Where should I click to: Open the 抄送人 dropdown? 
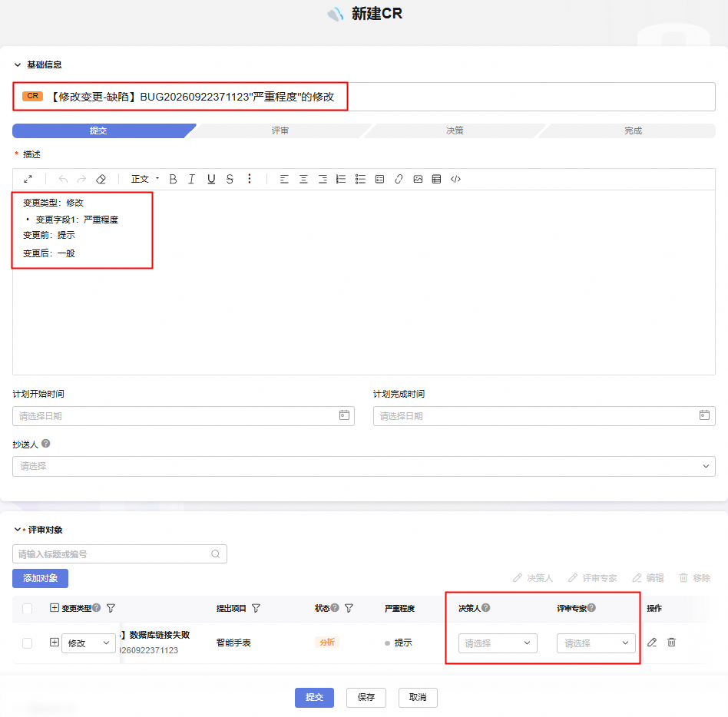pyautogui.click(x=363, y=466)
